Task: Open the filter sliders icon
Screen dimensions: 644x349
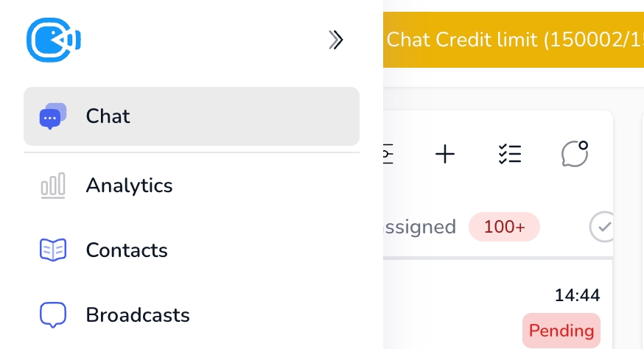Action: pos(388,154)
